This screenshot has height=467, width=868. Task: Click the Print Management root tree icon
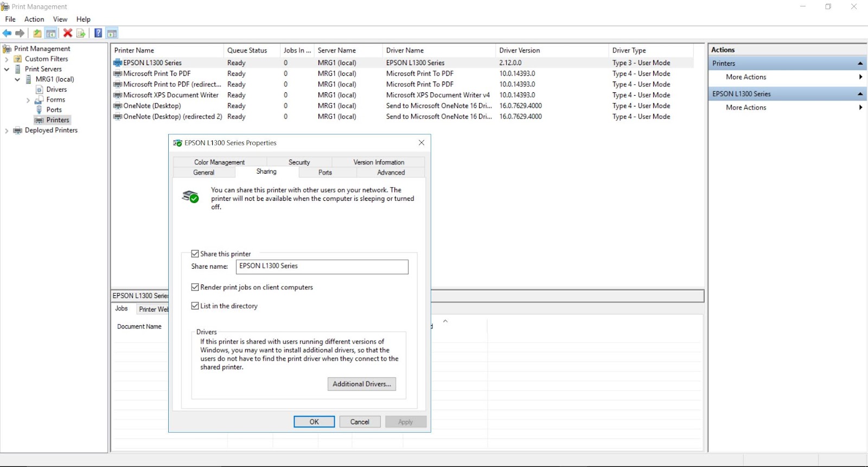[7, 49]
